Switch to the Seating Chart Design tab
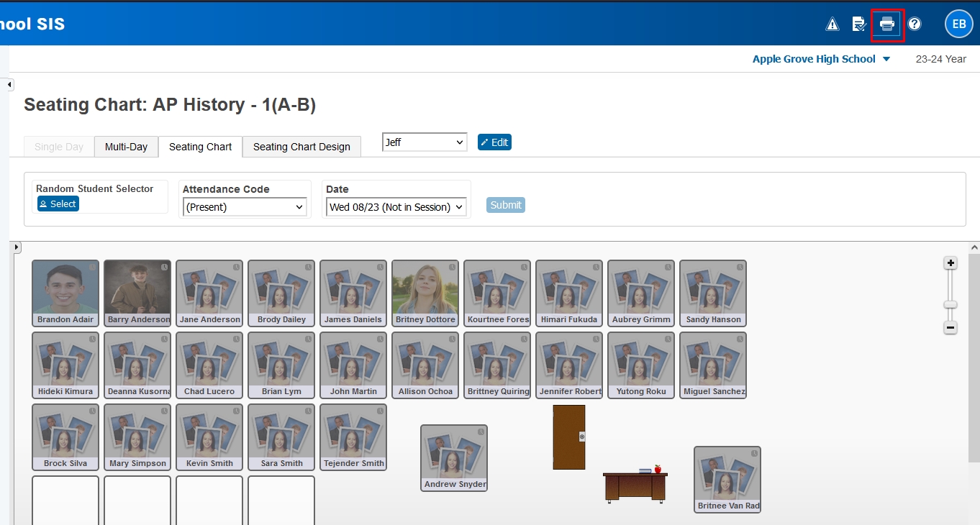This screenshot has height=525, width=980. (301, 147)
